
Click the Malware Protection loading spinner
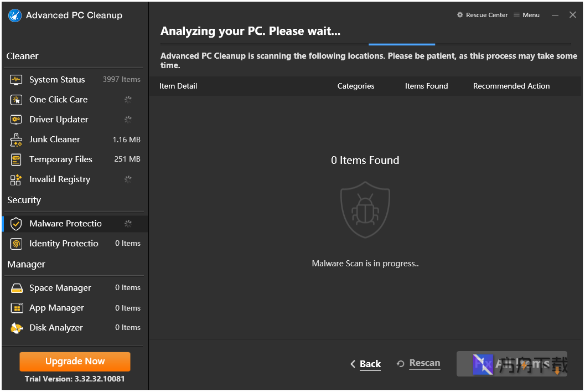click(128, 224)
